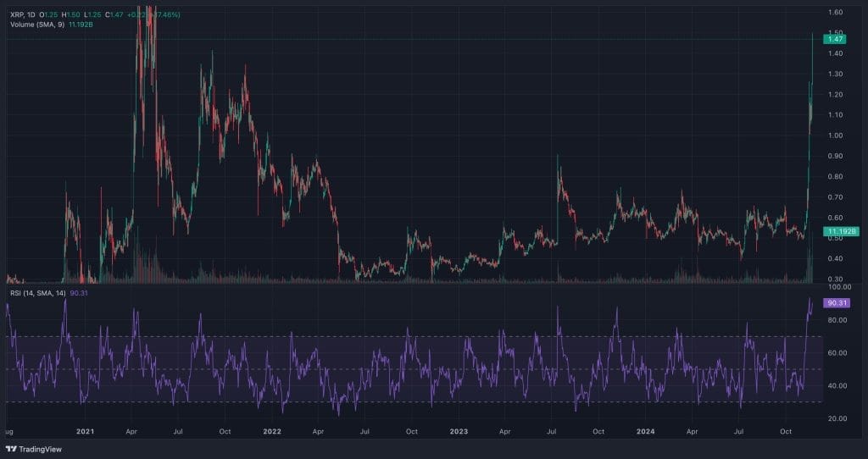Click the Oct 2024 time axis label
868x459 pixels.
coord(785,431)
